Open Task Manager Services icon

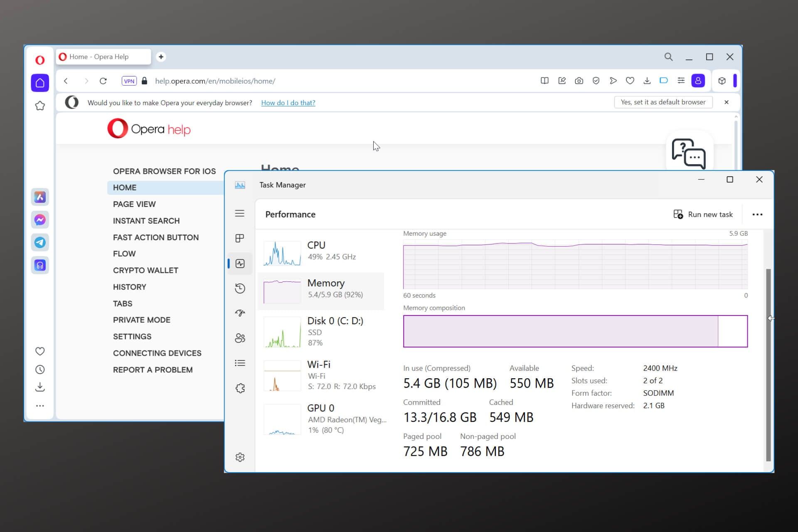point(240,388)
